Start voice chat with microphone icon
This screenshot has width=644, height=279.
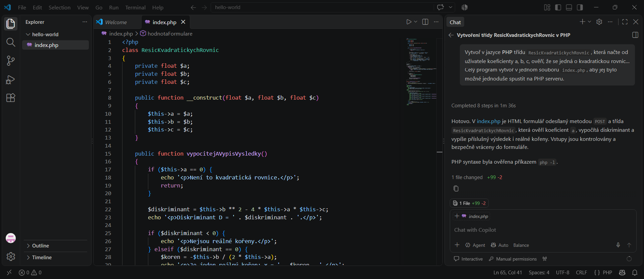tap(618, 245)
